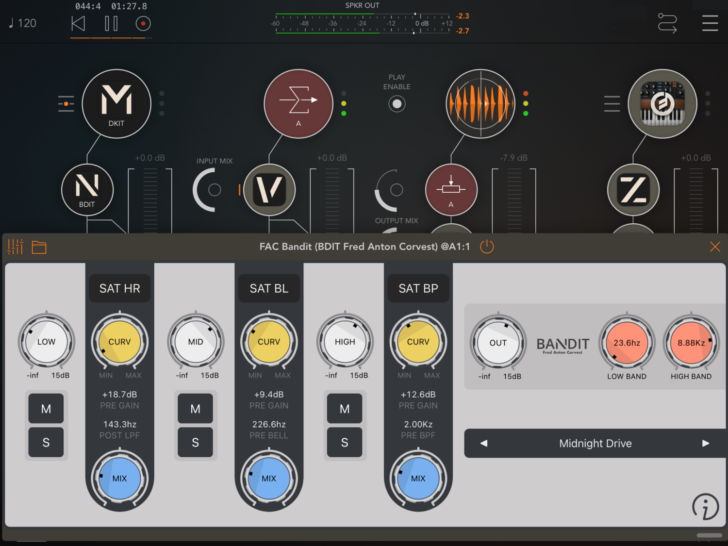Adjust the LOW band gain knob

[46, 342]
